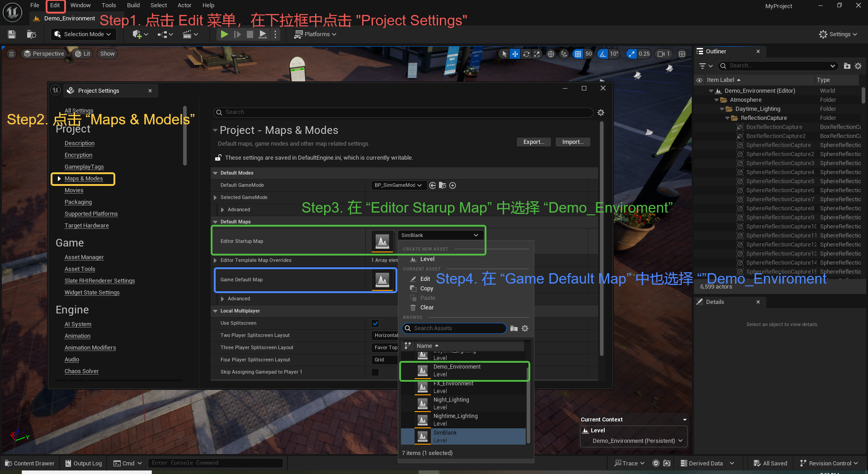
Task: Open Default GameMode BP_SimGameMode dropdown
Action: (x=398, y=185)
